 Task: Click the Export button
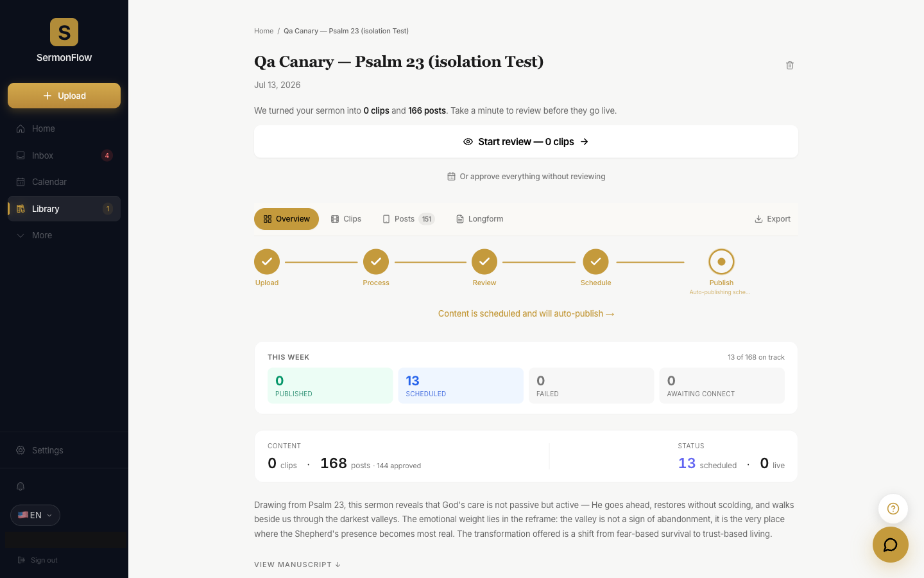point(773,219)
